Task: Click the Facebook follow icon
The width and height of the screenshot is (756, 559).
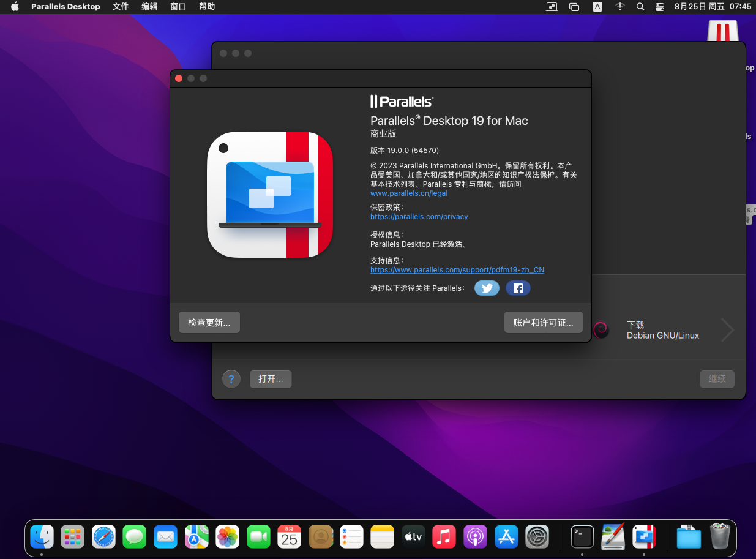Action: 518,288
